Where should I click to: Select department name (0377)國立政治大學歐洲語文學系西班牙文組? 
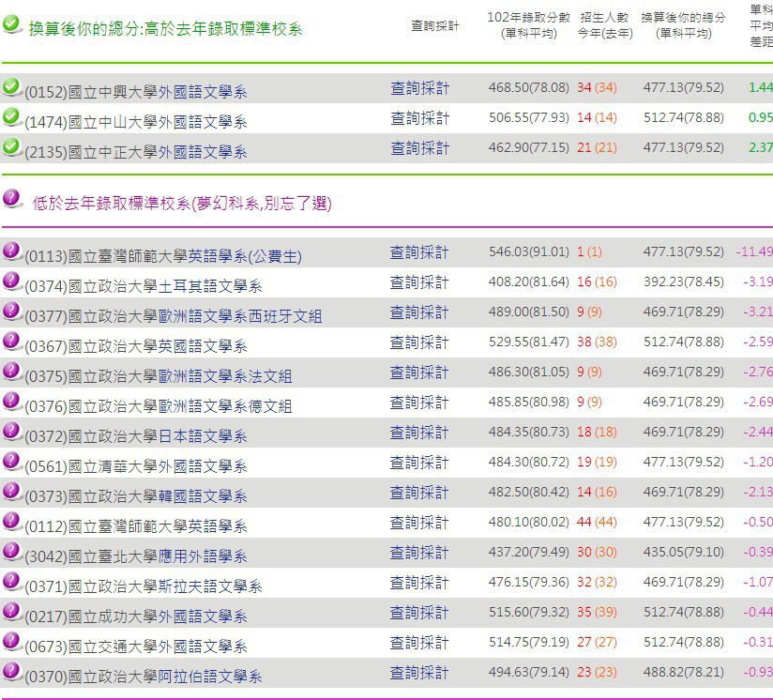pyautogui.click(x=174, y=316)
